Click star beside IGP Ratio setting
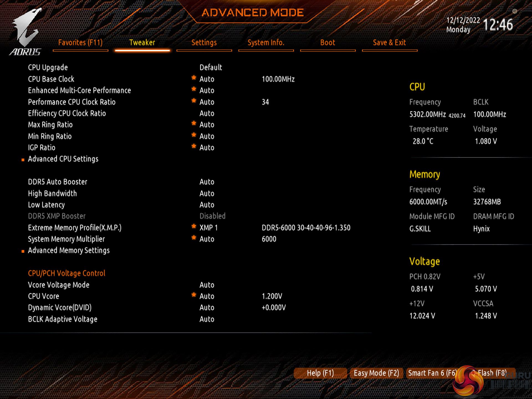 [x=194, y=146]
